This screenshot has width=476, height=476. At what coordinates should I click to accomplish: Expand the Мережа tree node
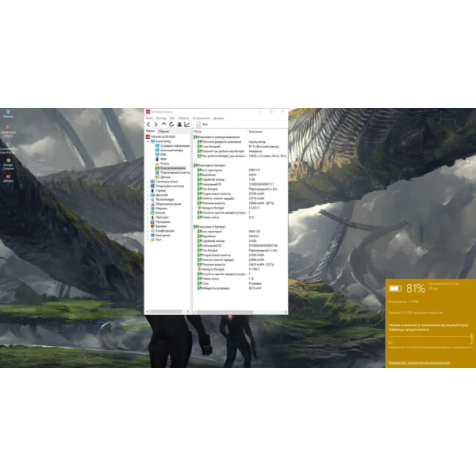[148, 209]
